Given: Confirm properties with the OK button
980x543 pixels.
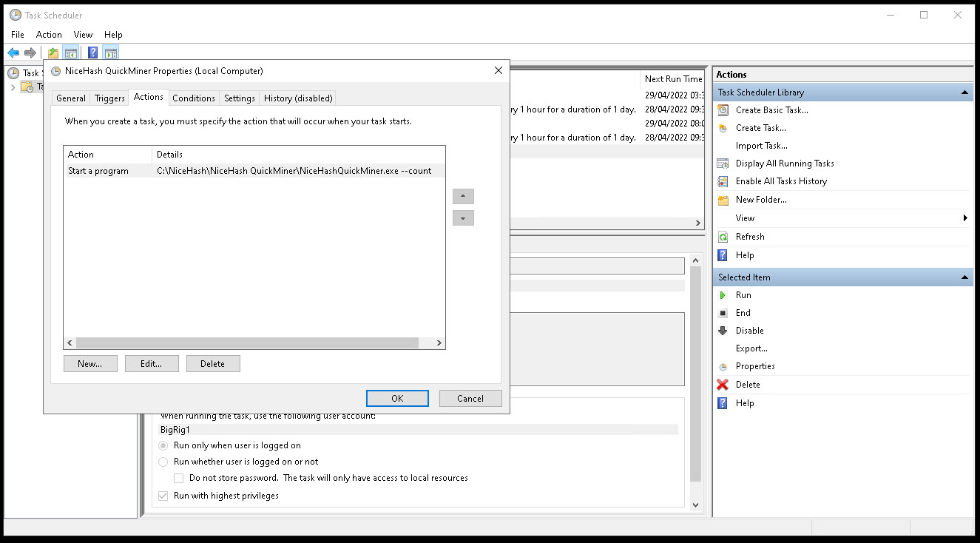Looking at the screenshot, I should (x=397, y=398).
